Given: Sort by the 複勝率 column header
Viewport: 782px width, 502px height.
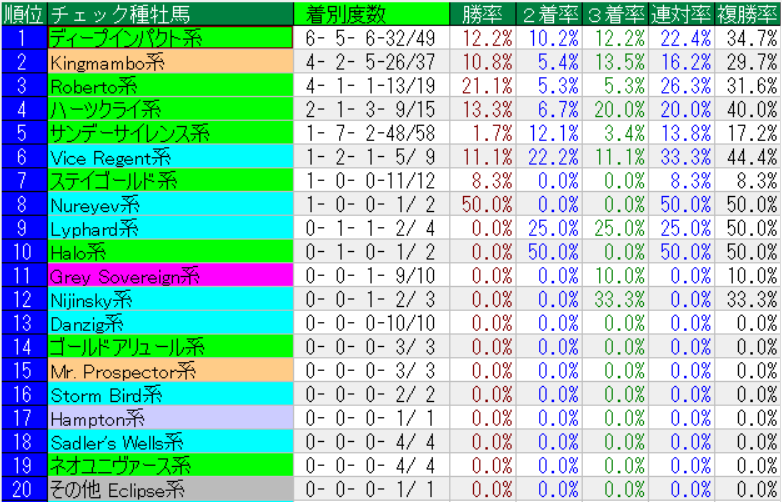Looking at the screenshot, I should [x=749, y=13].
